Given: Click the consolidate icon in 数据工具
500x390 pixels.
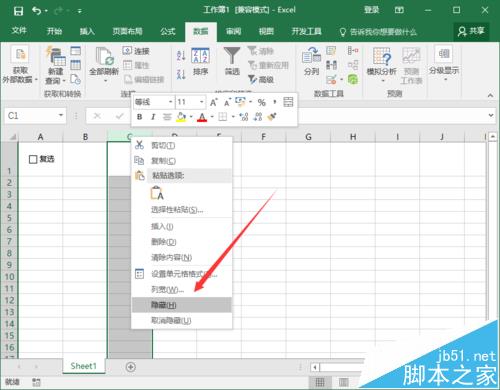Looking at the screenshot, I should point(353,51).
